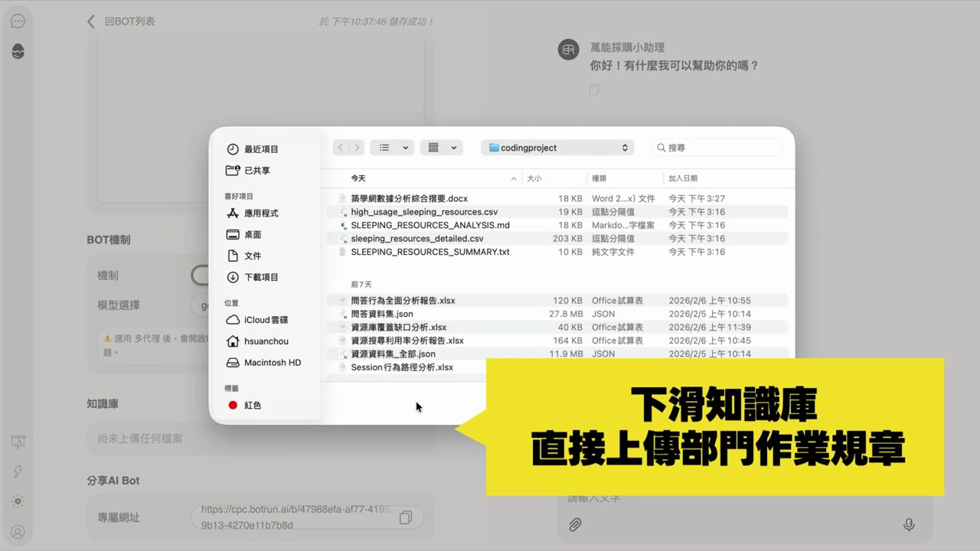Image resolution: width=980 pixels, height=551 pixels.
Task: Open the grouping options dropdown
Action: (x=441, y=148)
